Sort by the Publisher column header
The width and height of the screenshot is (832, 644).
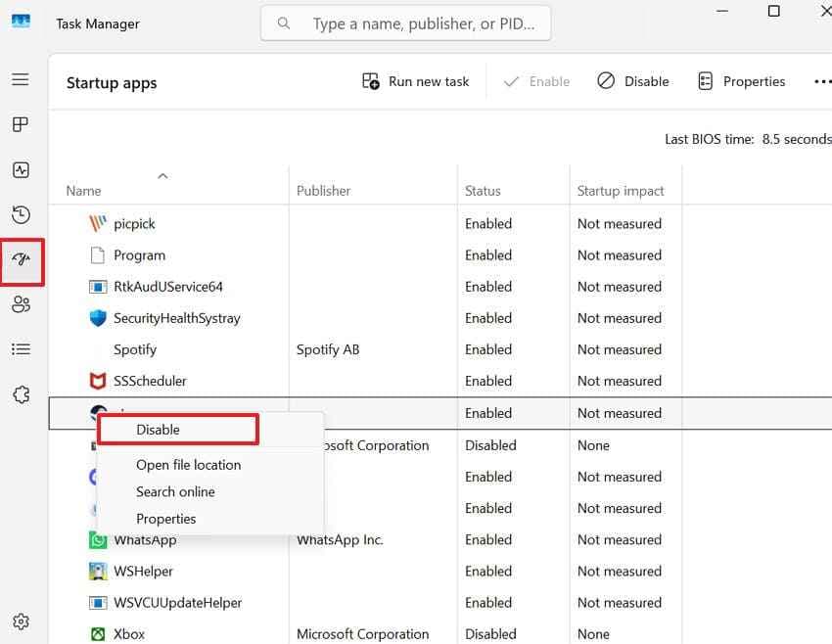click(323, 191)
